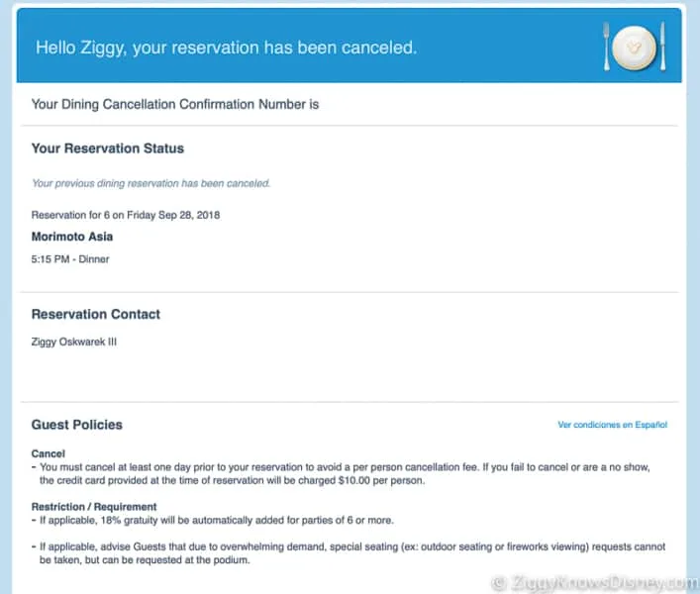Select 'Reservation for 6 on Friday Sep 28' text

coord(126,215)
